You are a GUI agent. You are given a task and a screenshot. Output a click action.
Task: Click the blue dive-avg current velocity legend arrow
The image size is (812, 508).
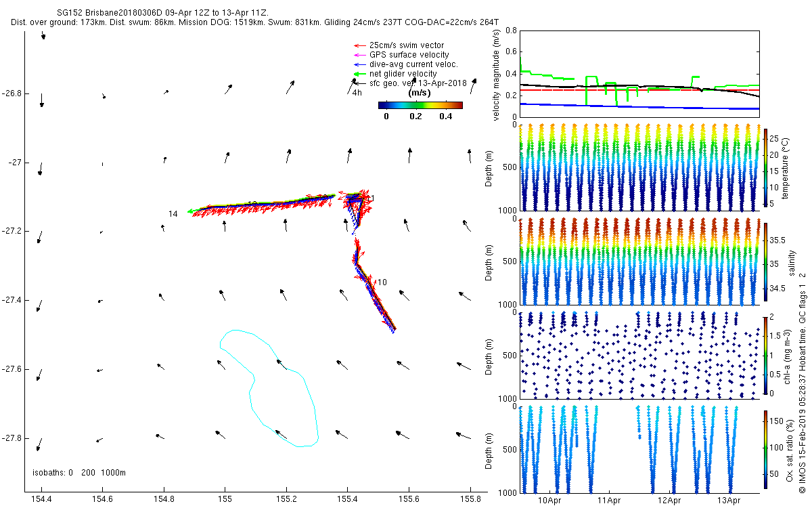coord(359,64)
